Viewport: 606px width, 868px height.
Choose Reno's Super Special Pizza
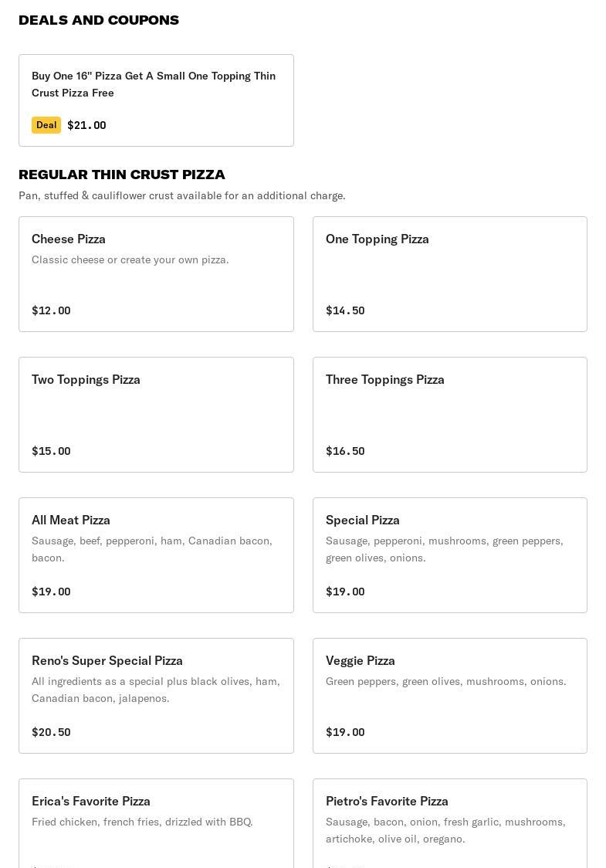[x=156, y=696]
